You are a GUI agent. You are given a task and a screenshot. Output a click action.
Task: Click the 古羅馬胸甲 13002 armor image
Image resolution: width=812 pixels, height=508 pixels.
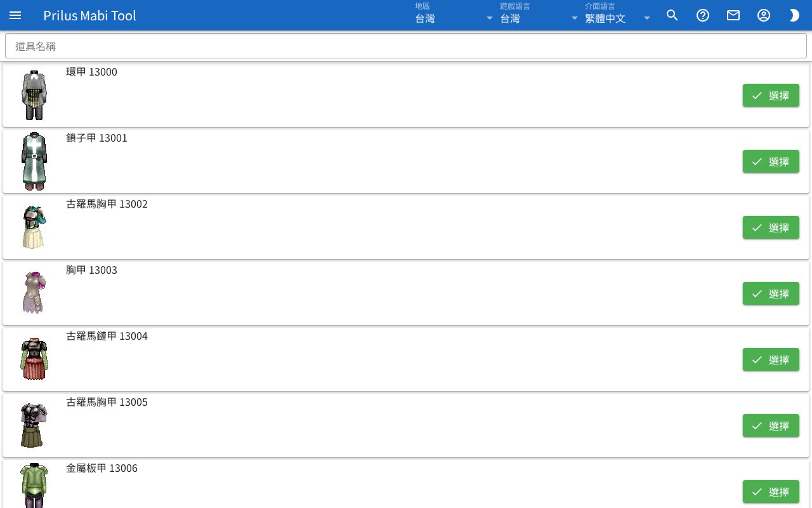[34, 227]
